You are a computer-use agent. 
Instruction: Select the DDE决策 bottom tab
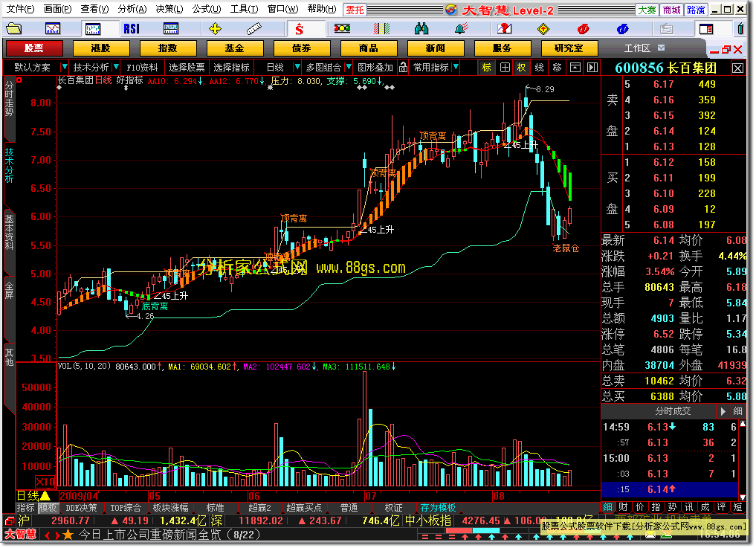(x=82, y=508)
